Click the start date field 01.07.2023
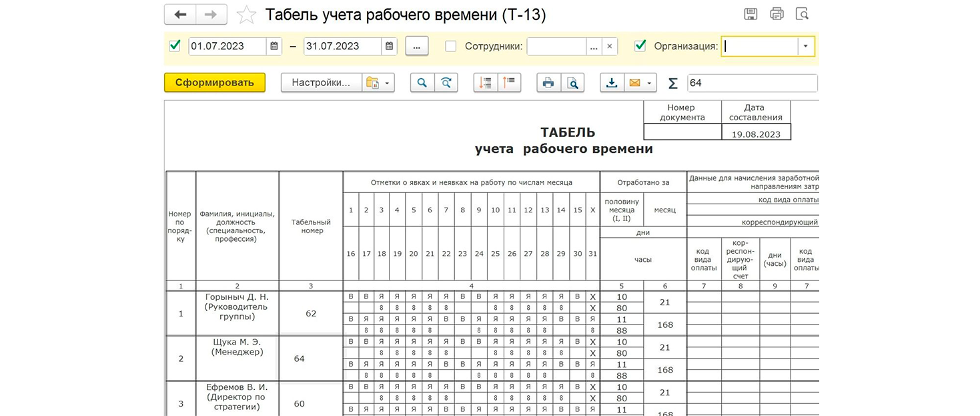Viewport: 980px width, 416px height. (x=228, y=46)
